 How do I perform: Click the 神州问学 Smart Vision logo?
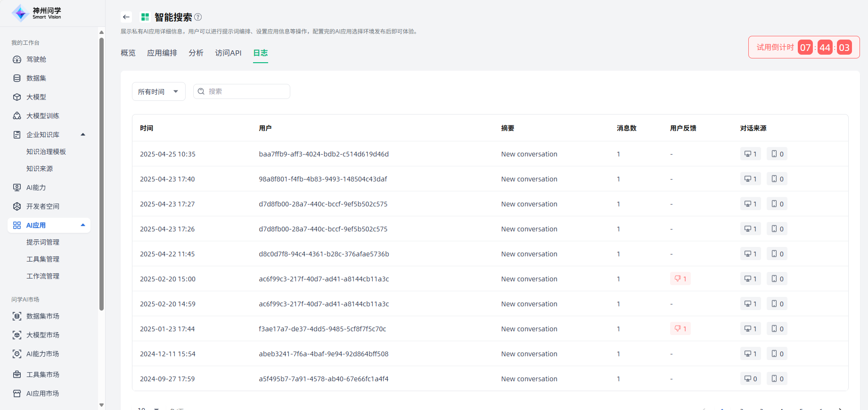pos(37,13)
